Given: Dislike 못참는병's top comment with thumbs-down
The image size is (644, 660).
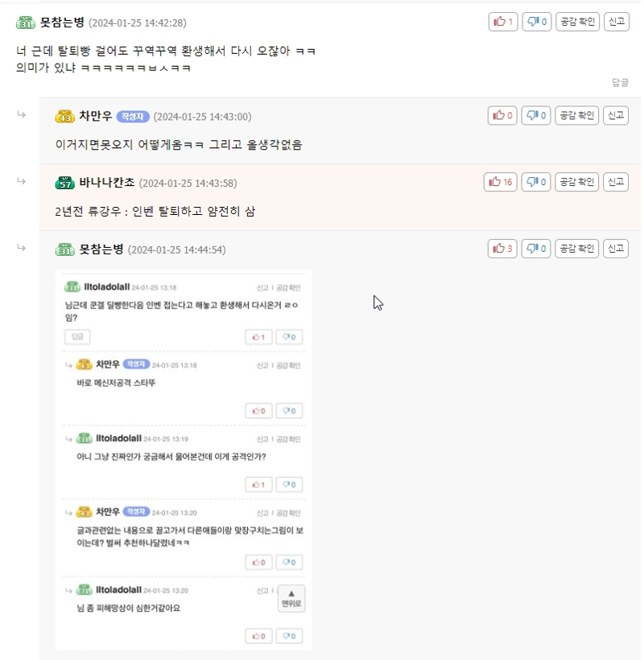Looking at the screenshot, I should 537,22.
